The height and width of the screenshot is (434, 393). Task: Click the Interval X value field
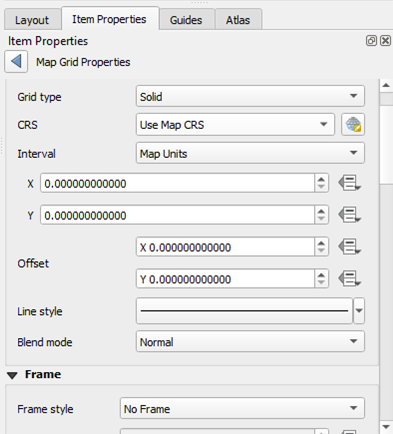coord(177,183)
